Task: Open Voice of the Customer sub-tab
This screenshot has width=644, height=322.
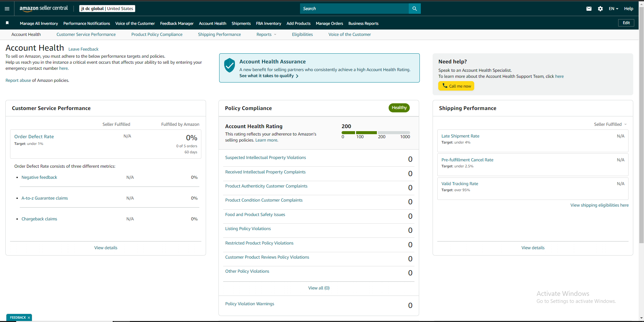Action: (x=350, y=35)
